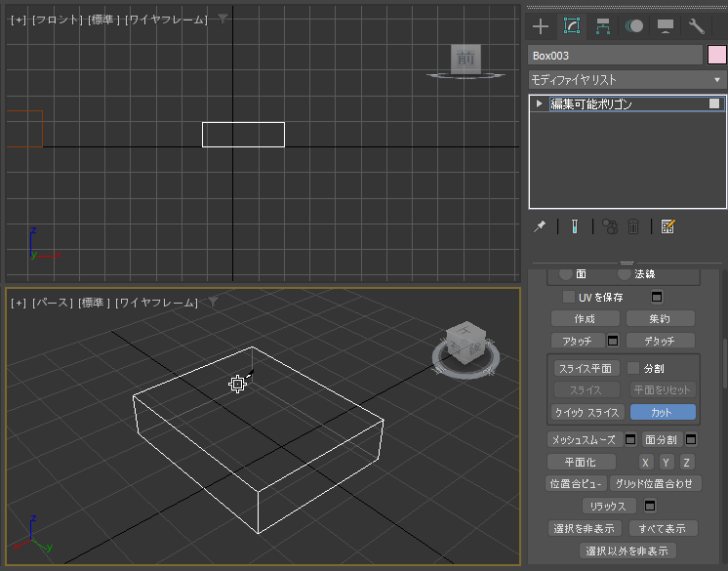Image resolution: width=728 pixels, height=571 pixels.
Task: Click the 作成 button
Action: point(585,319)
